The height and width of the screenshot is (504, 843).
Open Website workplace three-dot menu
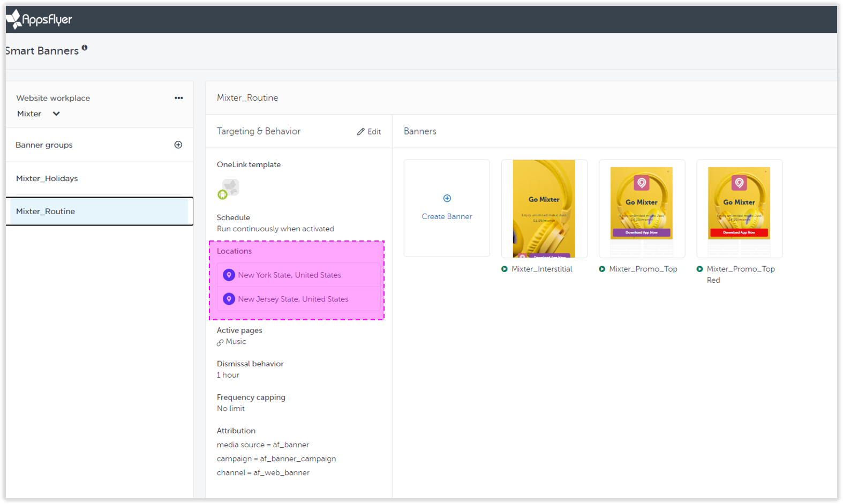click(x=179, y=98)
